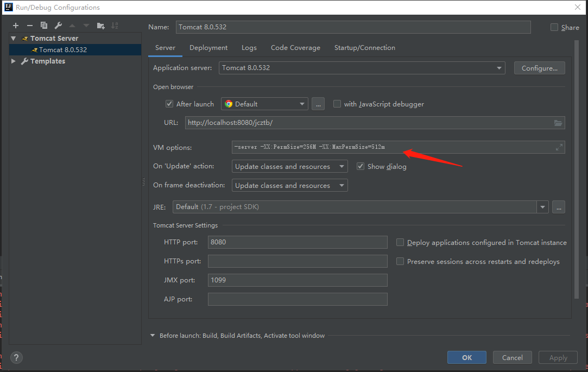Image resolution: width=588 pixels, height=372 pixels.
Task: Click Apply button
Action: tap(558, 357)
